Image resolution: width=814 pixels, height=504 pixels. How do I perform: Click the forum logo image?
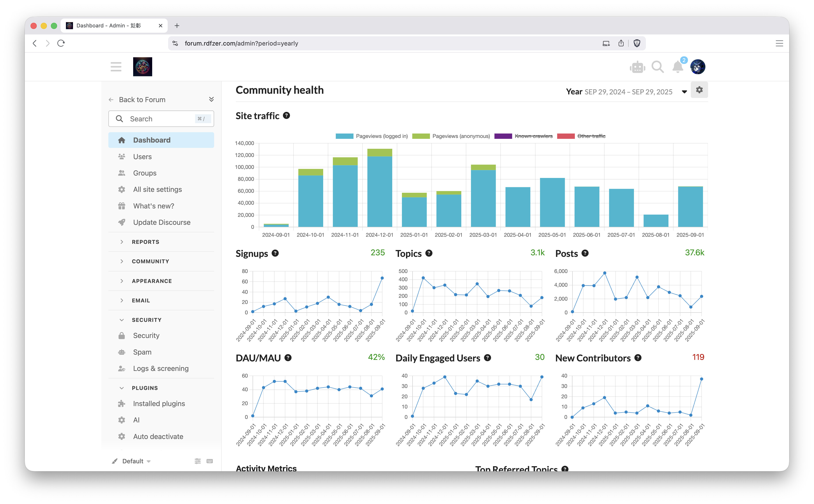click(142, 67)
